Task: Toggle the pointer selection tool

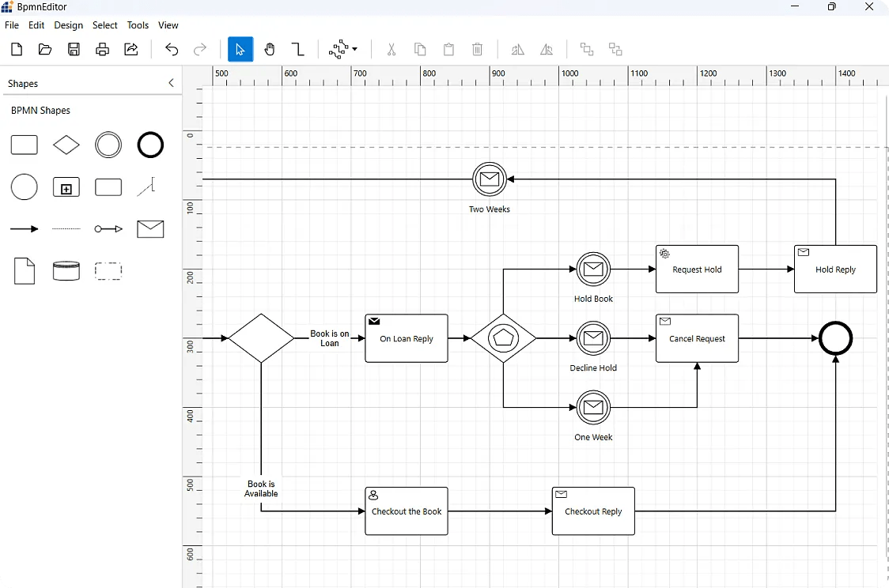Action: (x=240, y=49)
